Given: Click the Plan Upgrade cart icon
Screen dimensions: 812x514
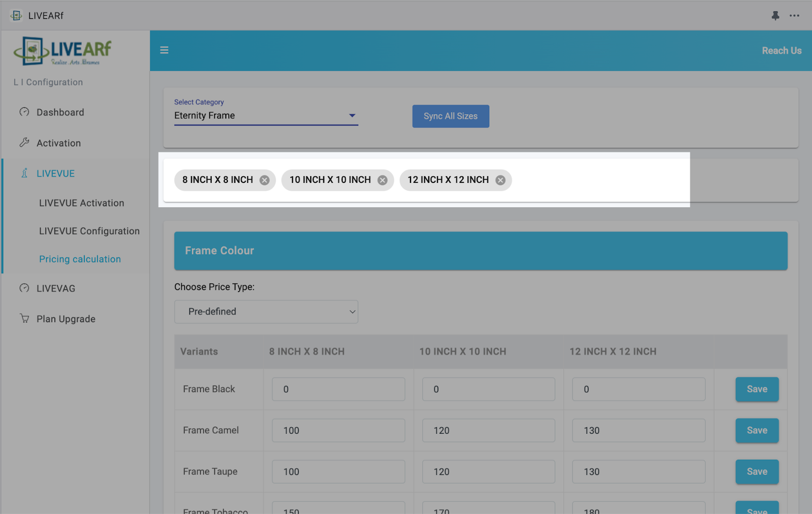Looking at the screenshot, I should tap(24, 318).
